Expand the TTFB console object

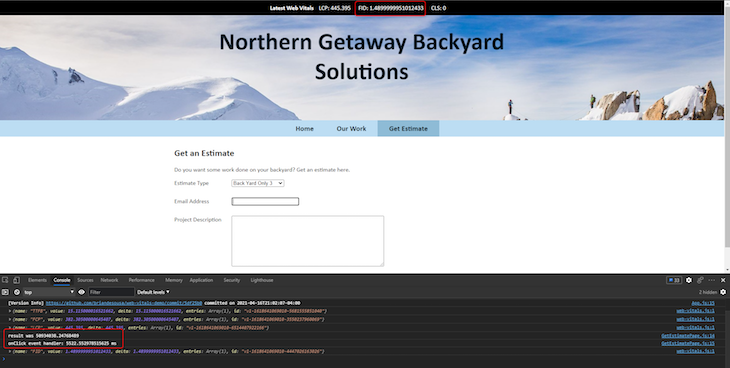(10, 311)
